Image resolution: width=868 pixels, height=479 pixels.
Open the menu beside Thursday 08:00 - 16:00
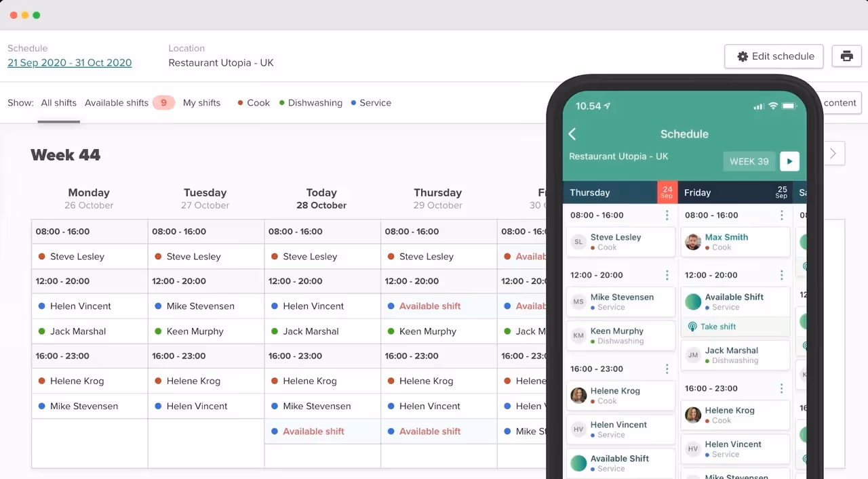point(667,215)
